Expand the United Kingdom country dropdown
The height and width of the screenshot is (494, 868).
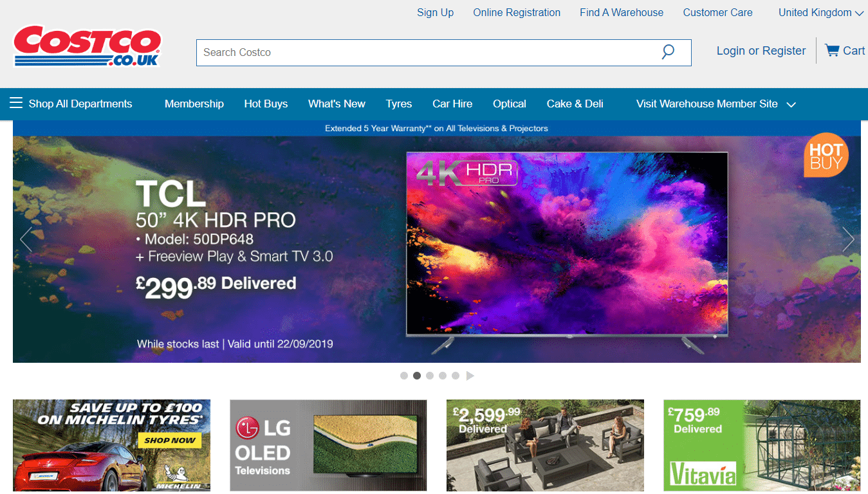click(x=820, y=12)
